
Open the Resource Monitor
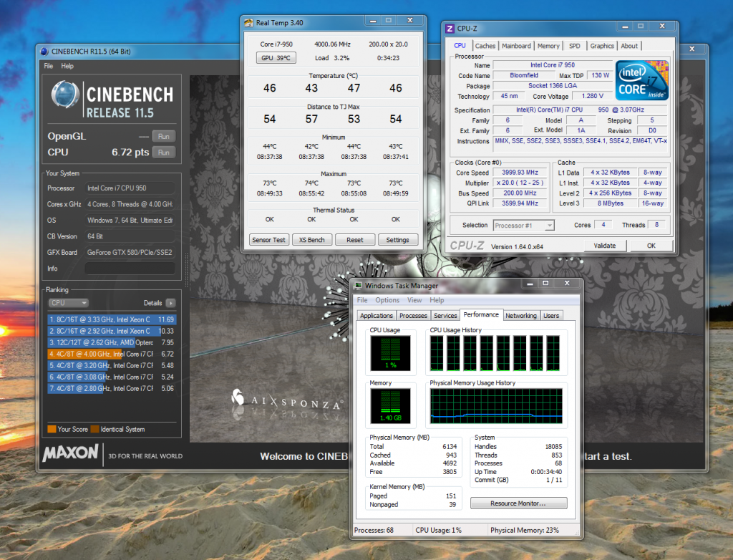(x=518, y=503)
